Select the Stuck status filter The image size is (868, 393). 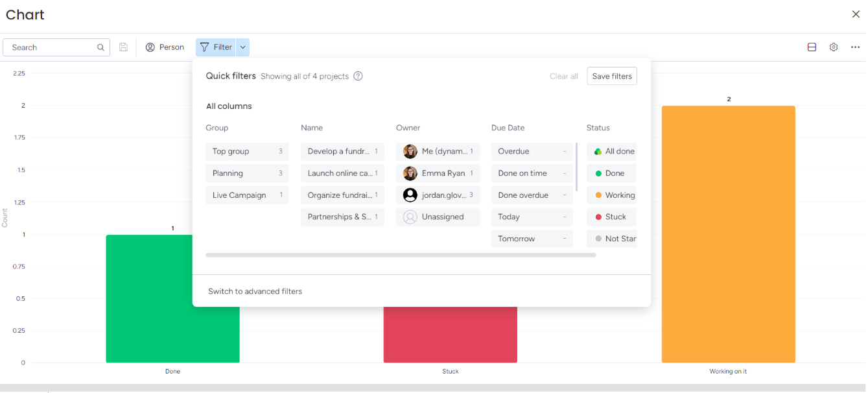click(612, 217)
